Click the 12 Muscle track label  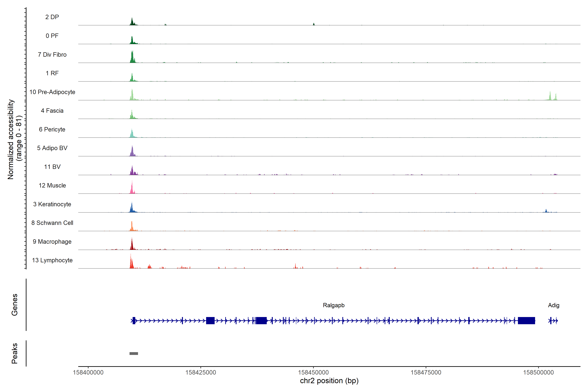[x=52, y=186]
